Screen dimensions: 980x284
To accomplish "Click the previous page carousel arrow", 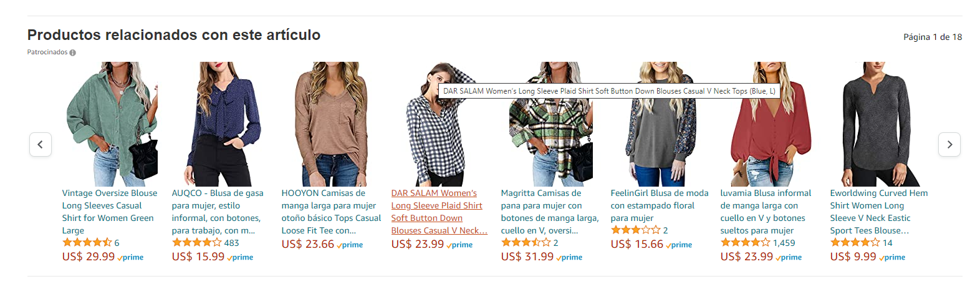I will [x=41, y=145].
